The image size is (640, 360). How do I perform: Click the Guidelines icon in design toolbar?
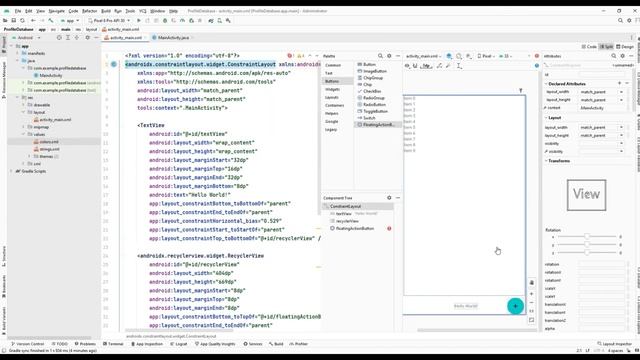(459, 66)
